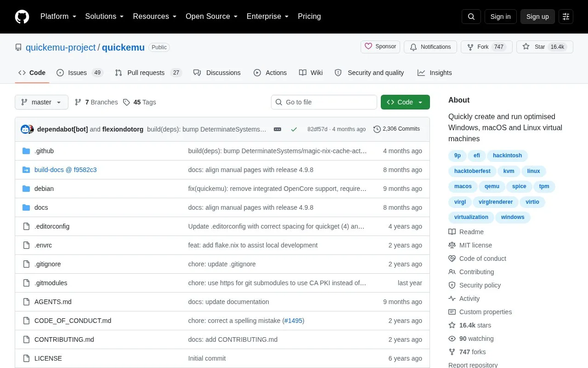
Task: Open the commit details ellipsis icon
Action: coord(277,129)
